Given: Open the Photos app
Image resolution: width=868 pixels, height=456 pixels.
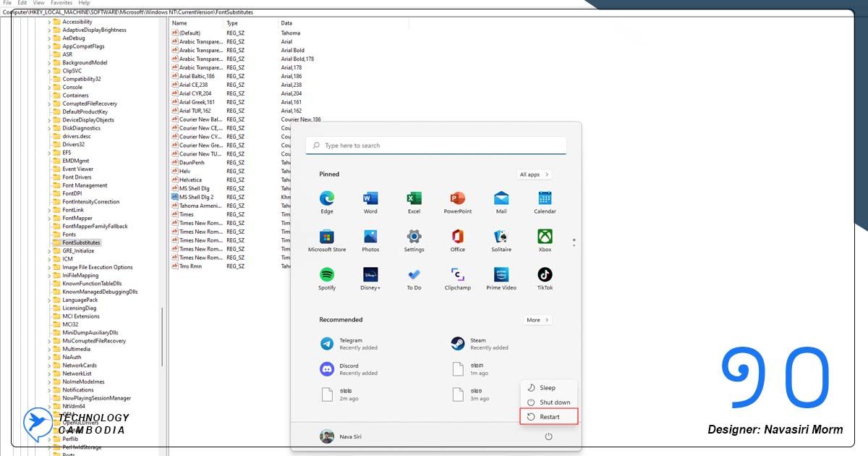Looking at the screenshot, I should pyautogui.click(x=370, y=237).
